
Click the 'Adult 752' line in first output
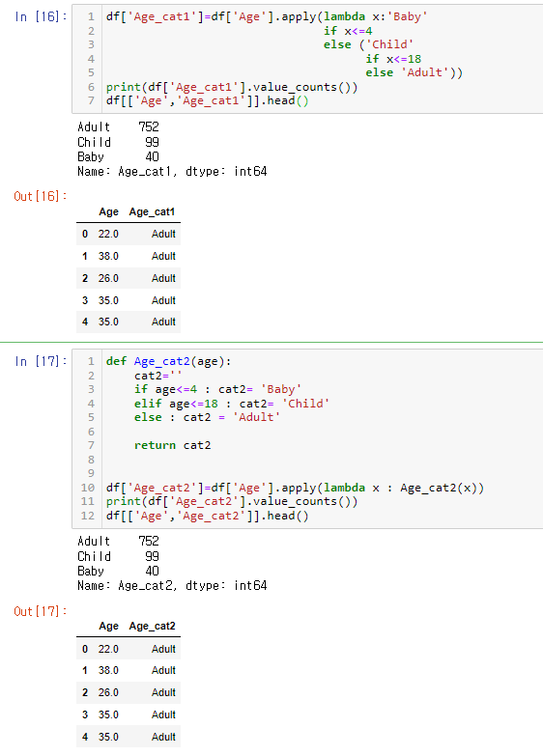[118, 126]
